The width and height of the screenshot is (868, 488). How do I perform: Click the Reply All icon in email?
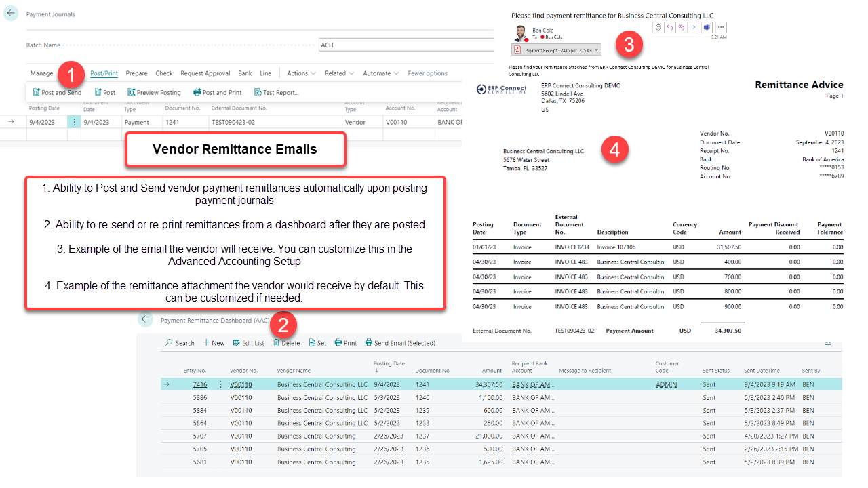point(682,27)
